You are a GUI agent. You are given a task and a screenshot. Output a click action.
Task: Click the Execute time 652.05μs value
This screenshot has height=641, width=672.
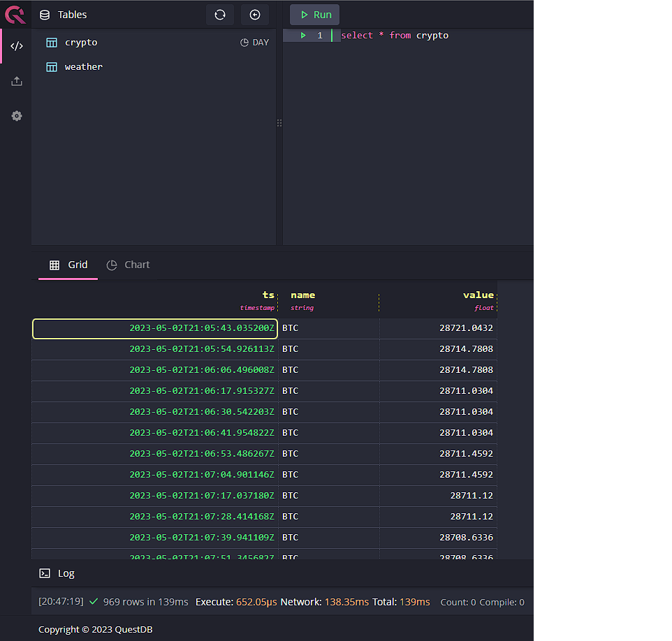[x=256, y=602]
